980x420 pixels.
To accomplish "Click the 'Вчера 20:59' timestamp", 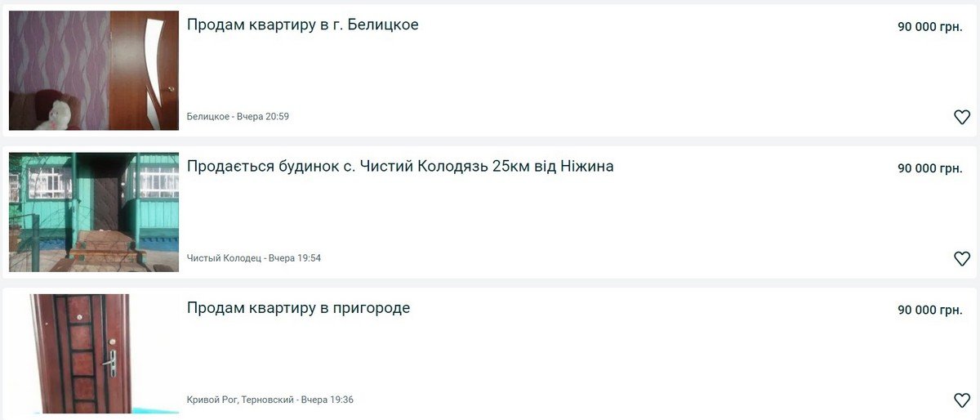I will (263, 117).
